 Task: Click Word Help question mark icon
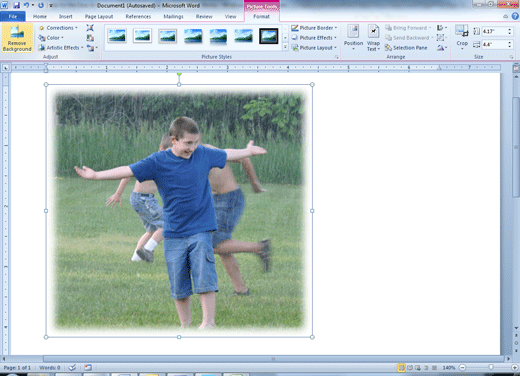pyautogui.click(x=515, y=16)
